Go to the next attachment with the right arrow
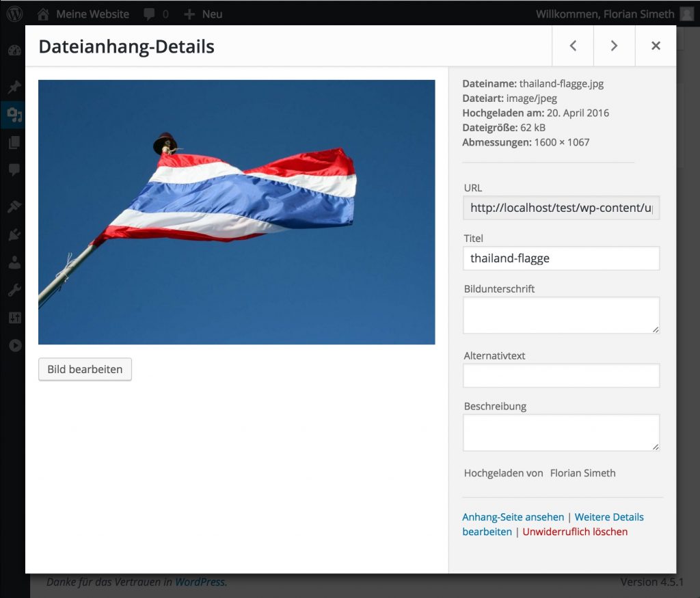This screenshot has width=700, height=598. click(x=614, y=46)
